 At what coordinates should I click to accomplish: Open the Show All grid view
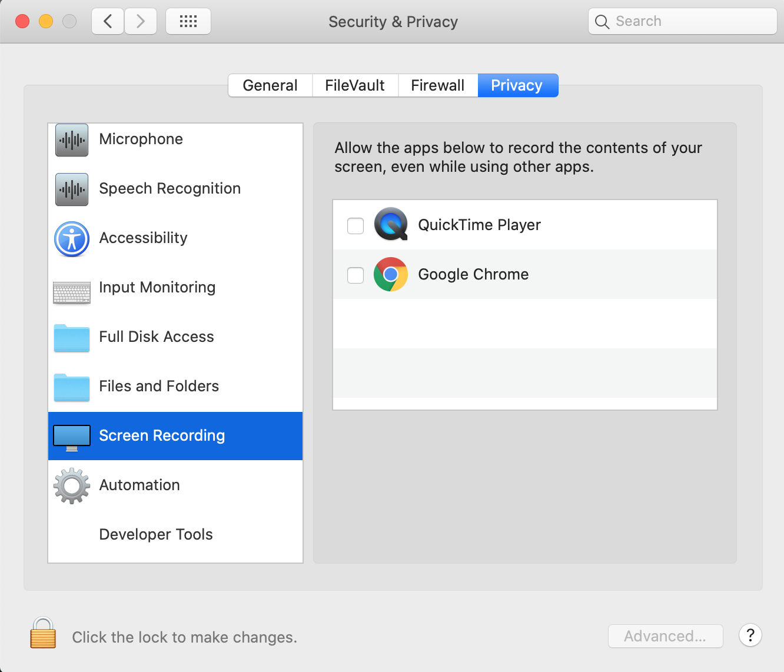[188, 21]
